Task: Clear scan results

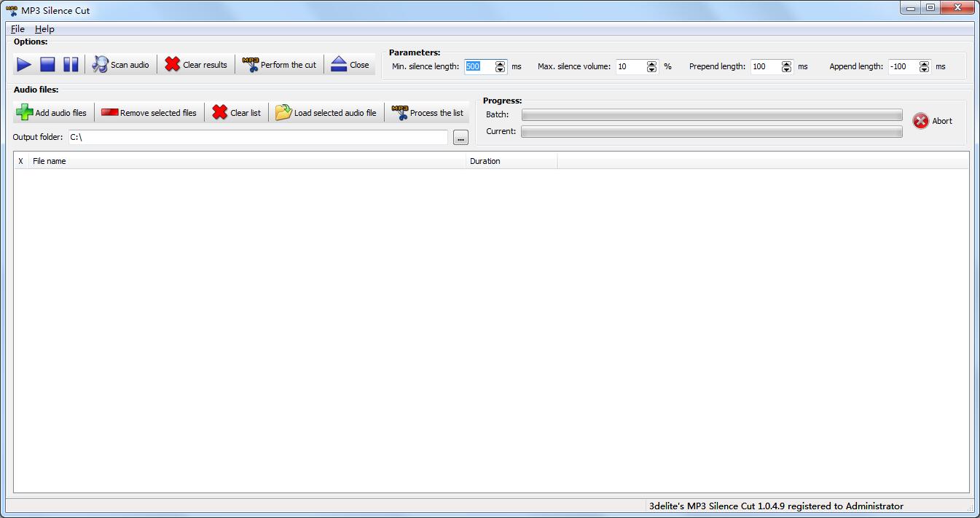Action: click(x=196, y=65)
